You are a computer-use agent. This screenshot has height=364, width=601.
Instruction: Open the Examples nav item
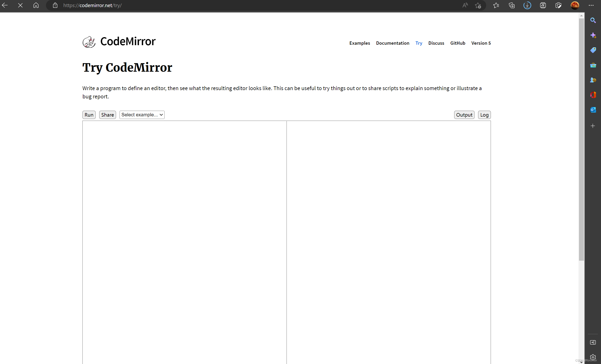(359, 43)
